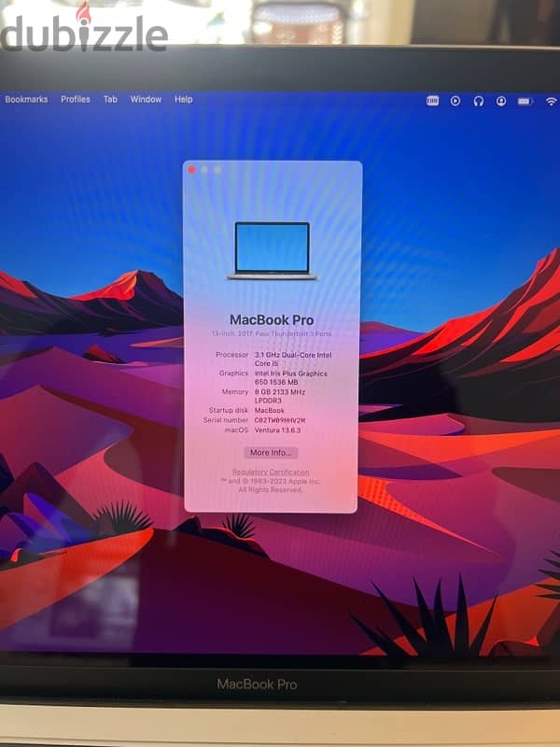Open the user account menu bar icon
Viewport: 560px width, 747px height.
click(x=501, y=101)
